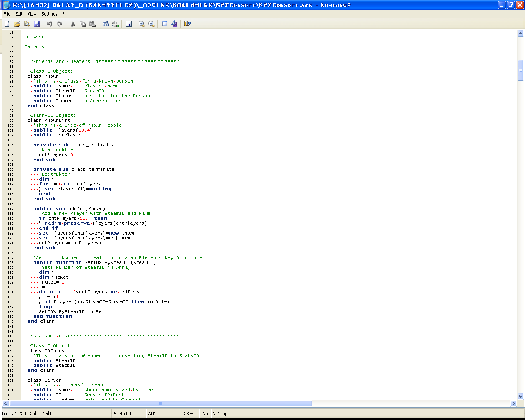Click the 'StatsURL List' comment line

pyautogui.click(x=103, y=336)
